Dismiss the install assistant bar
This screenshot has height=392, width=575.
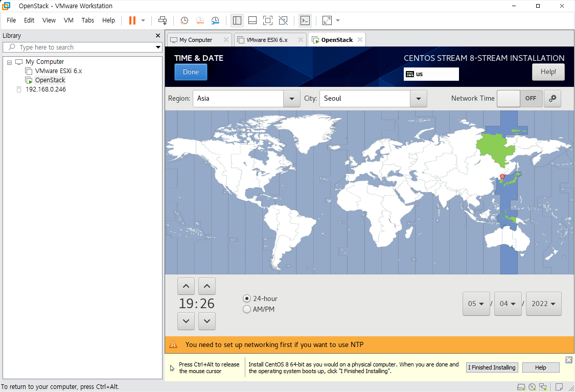(x=569, y=360)
